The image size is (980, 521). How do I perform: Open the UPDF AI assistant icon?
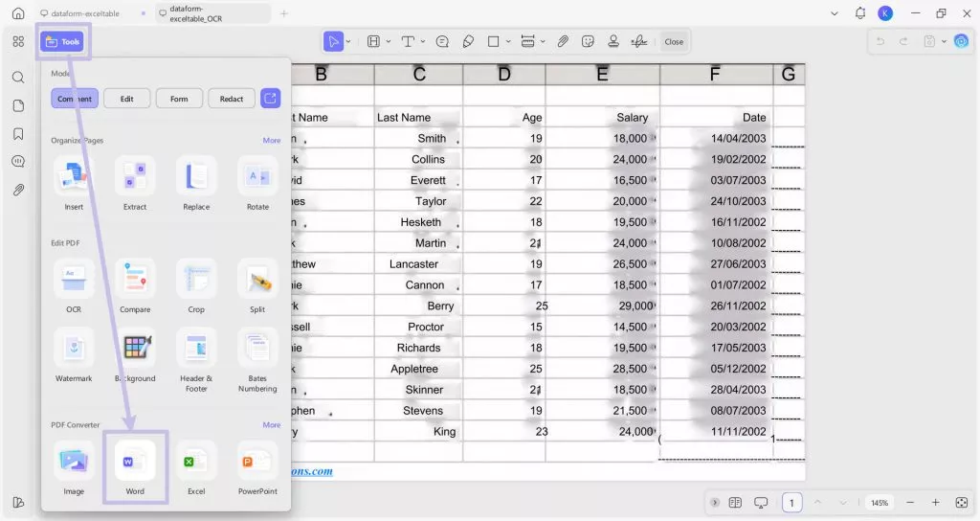click(961, 42)
